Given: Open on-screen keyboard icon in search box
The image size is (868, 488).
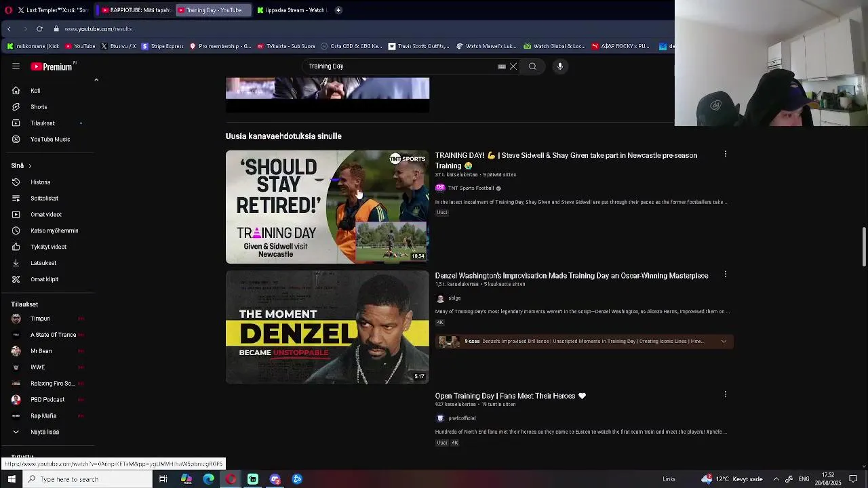Looking at the screenshot, I should pyautogui.click(x=502, y=66).
